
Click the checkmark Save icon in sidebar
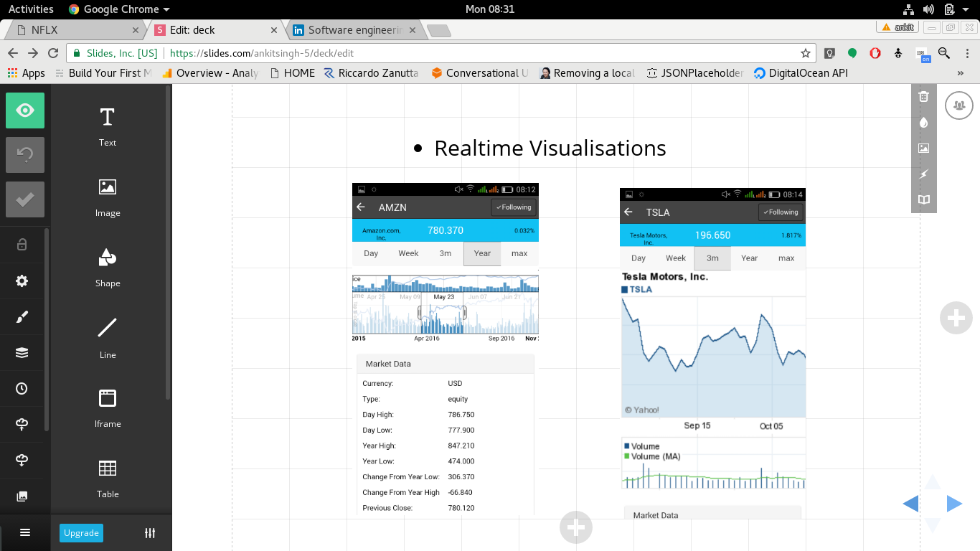click(25, 199)
